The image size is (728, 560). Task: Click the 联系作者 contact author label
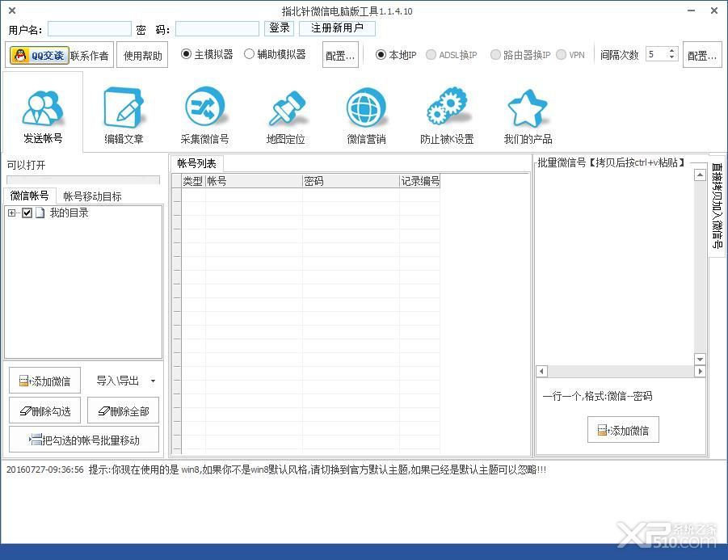(90, 56)
